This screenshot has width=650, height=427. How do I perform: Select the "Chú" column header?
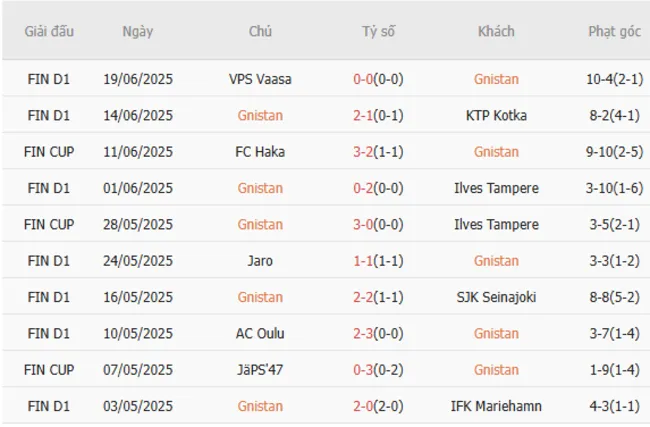(x=260, y=31)
